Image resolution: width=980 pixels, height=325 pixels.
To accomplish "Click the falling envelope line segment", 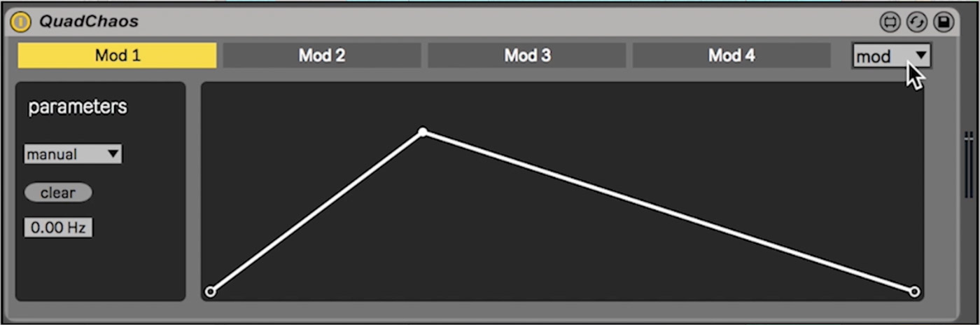I will (x=668, y=212).
